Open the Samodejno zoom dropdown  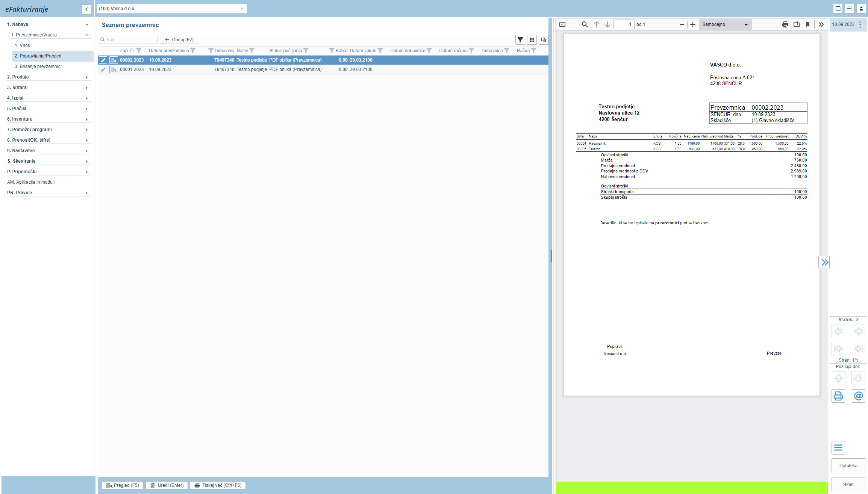(x=725, y=24)
